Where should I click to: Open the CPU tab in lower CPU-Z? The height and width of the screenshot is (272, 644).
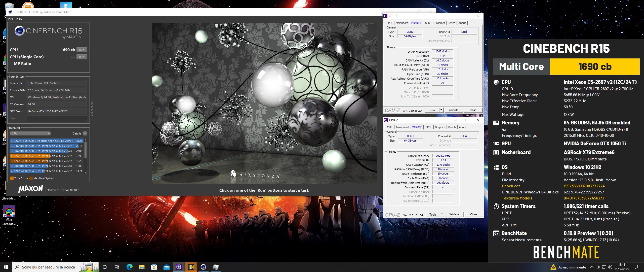pos(390,127)
